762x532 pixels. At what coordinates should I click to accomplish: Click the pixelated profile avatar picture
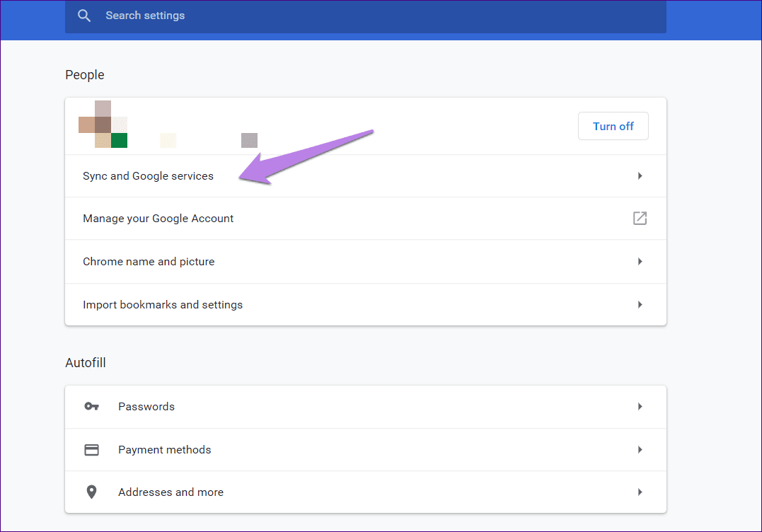[x=103, y=124]
